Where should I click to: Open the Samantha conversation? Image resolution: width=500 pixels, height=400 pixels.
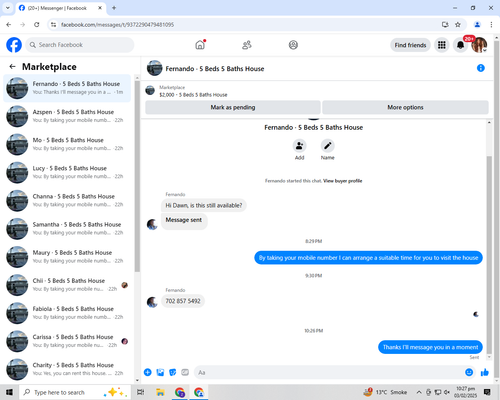67,229
